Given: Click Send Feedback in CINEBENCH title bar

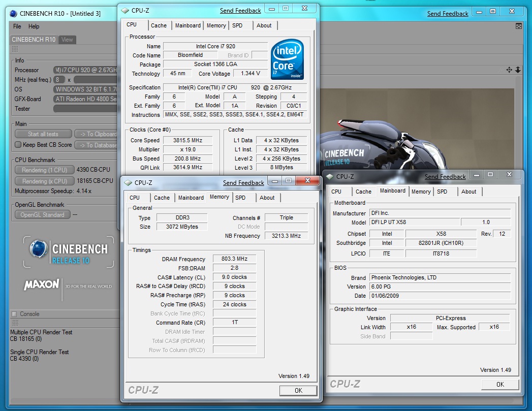Looking at the screenshot, I should tap(448, 14).
